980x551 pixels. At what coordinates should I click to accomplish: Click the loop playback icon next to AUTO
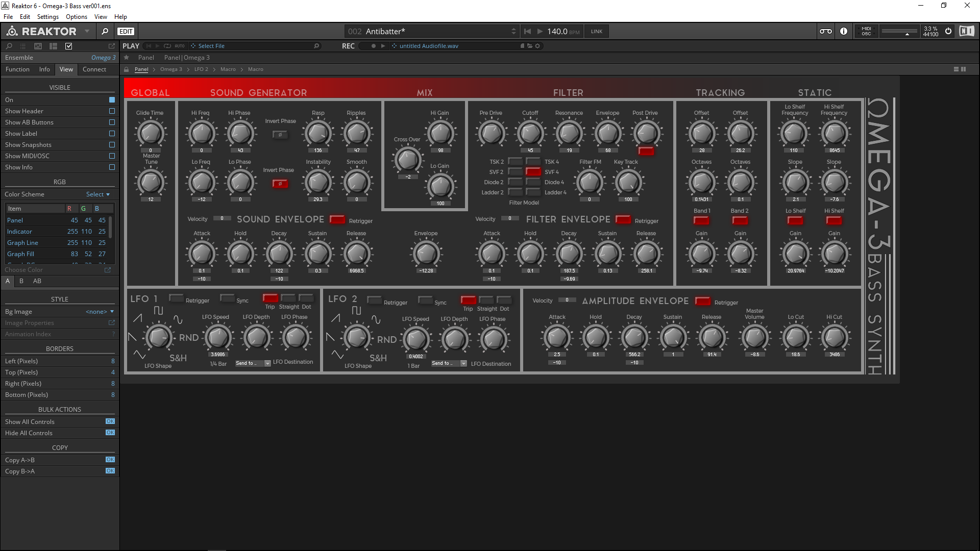pos(166,45)
